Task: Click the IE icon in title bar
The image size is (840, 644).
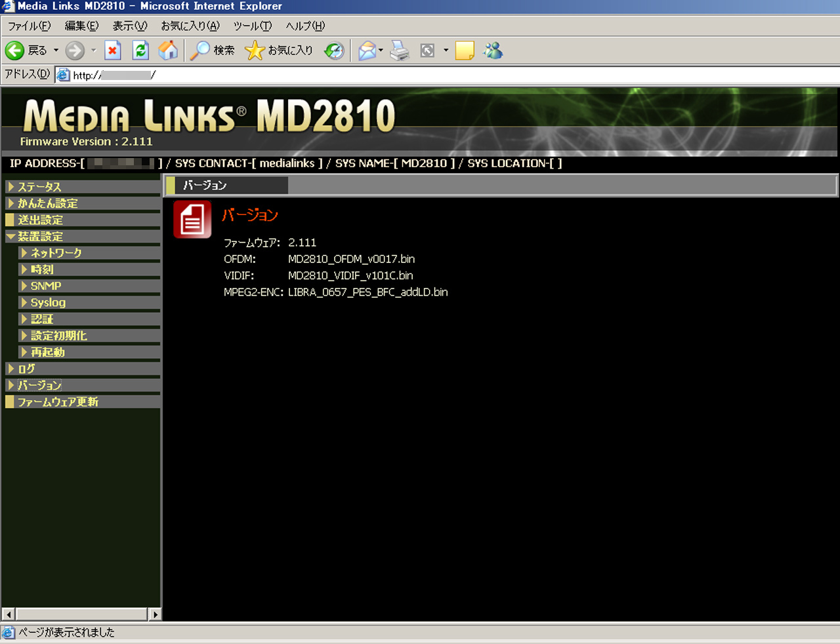Action: [8, 7]
